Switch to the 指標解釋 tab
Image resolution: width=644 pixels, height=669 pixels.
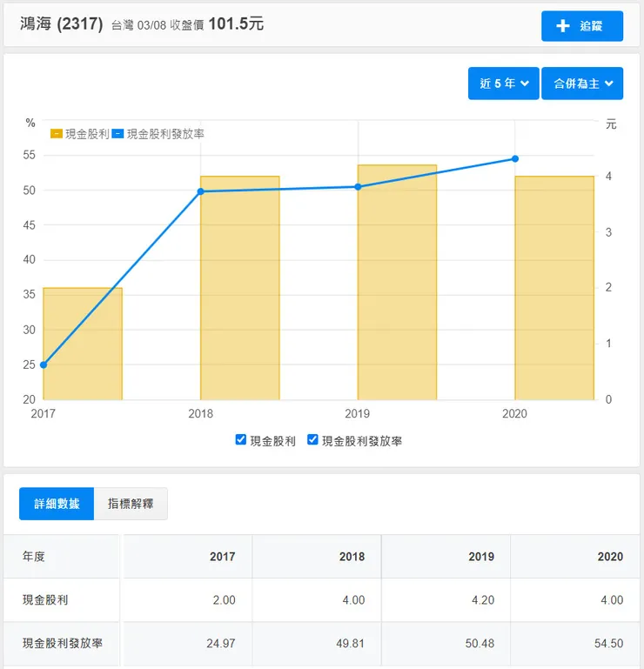131,504
